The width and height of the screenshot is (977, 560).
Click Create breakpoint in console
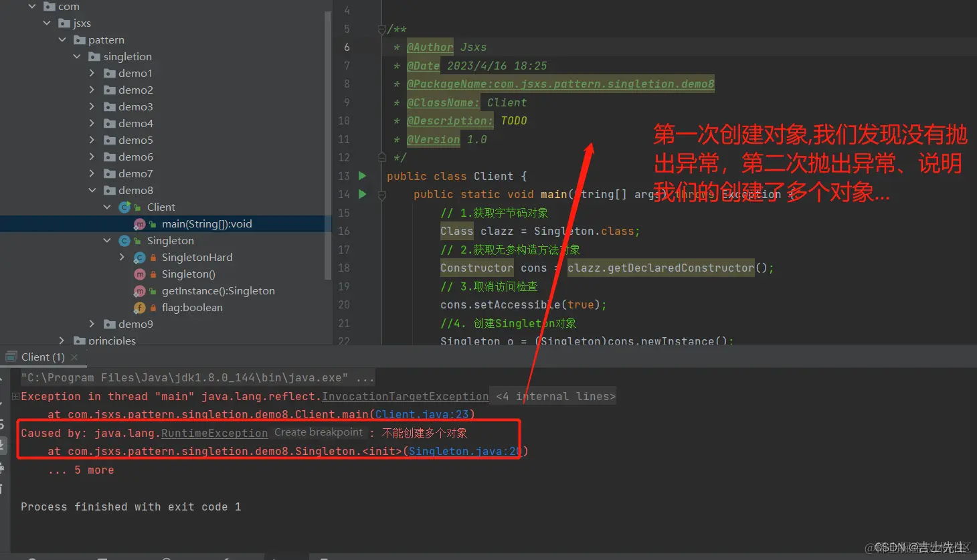[x=319, y=432]
